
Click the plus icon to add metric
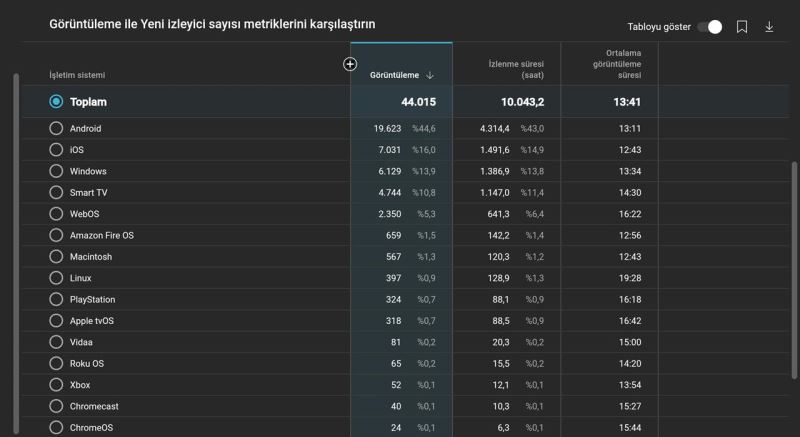(350, 64)
